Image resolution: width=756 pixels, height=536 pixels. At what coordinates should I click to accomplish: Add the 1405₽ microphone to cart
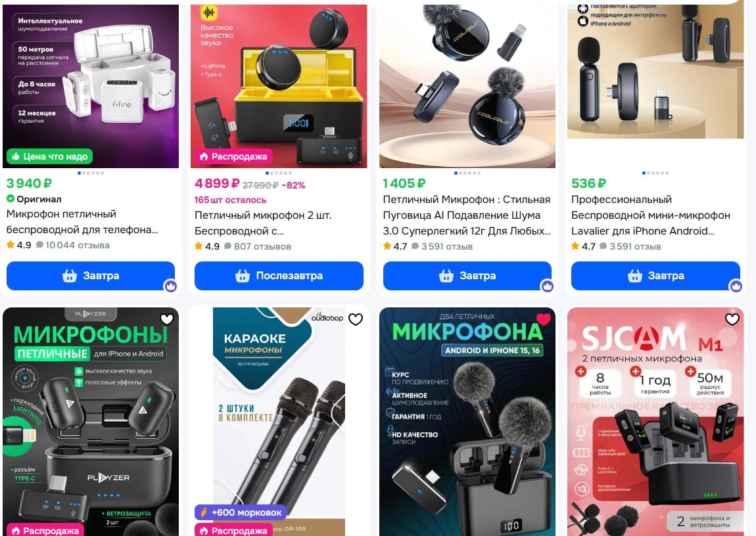[467, 276]
